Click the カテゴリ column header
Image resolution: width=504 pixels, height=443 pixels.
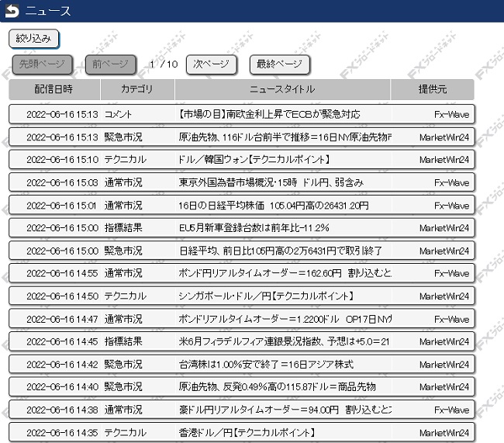coord(137,89)
